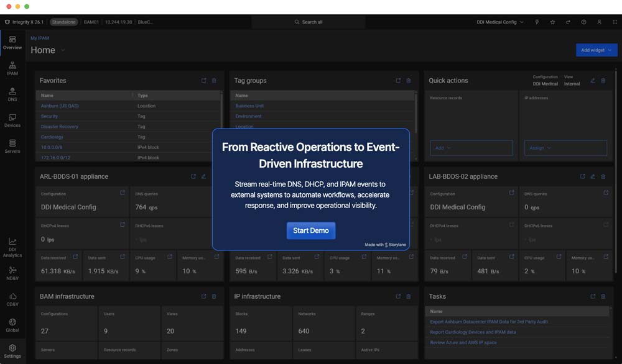Open the Environment tag group

tap(248, 116)
